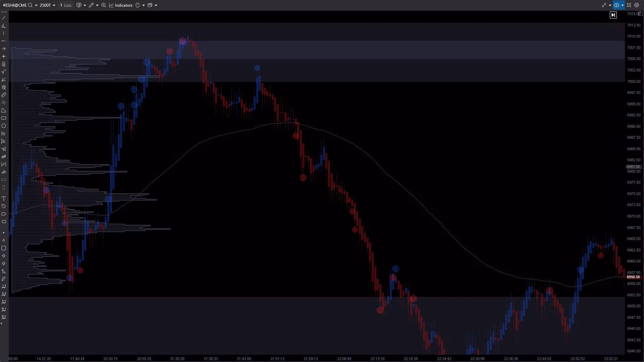This screenshot has height=362, width=644.
Task: Select the Down Arrow marker tool
Action: coord(4,263)
